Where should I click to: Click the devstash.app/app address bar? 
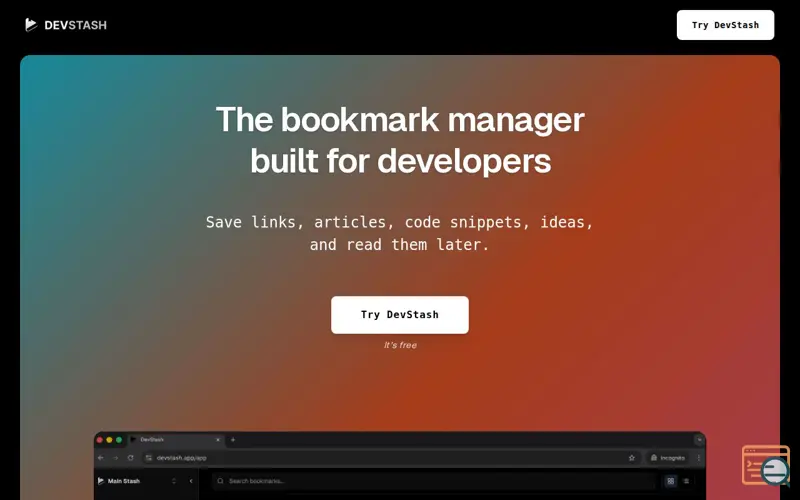pyautogui.click(x=392, y=458)
